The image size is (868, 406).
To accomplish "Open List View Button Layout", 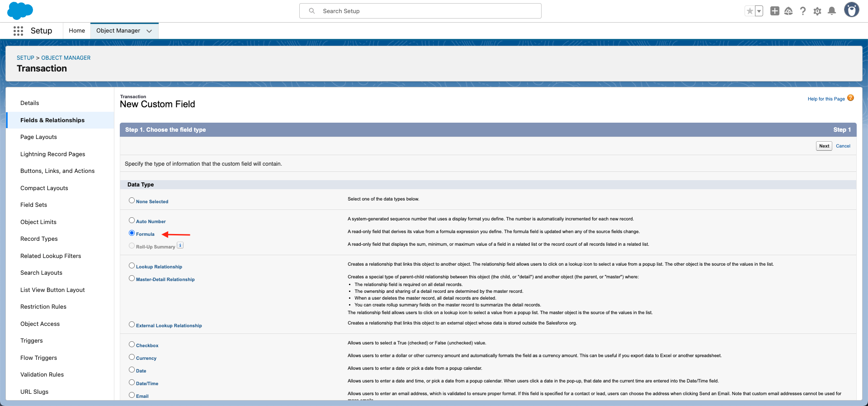I will (x=52, y=290).
